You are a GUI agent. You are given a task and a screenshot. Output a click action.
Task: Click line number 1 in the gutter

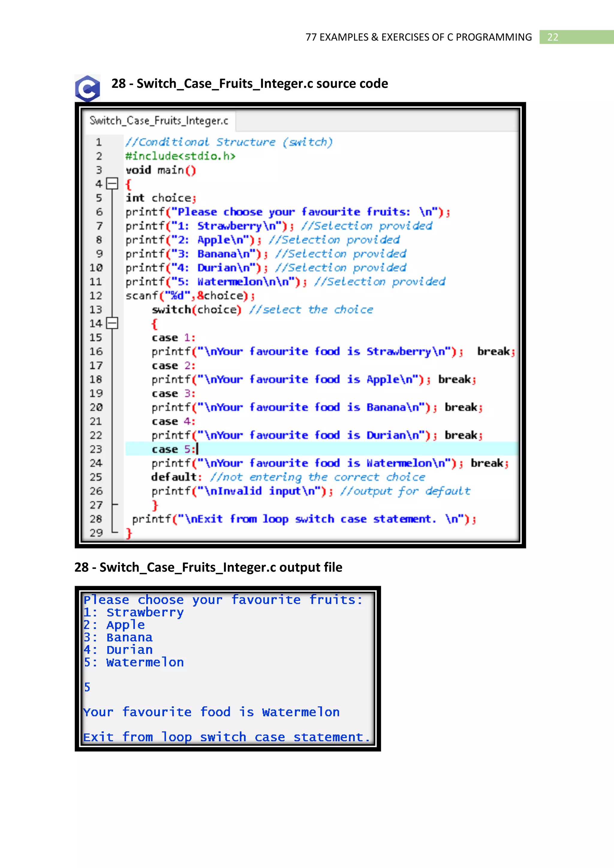coord(99,142)
